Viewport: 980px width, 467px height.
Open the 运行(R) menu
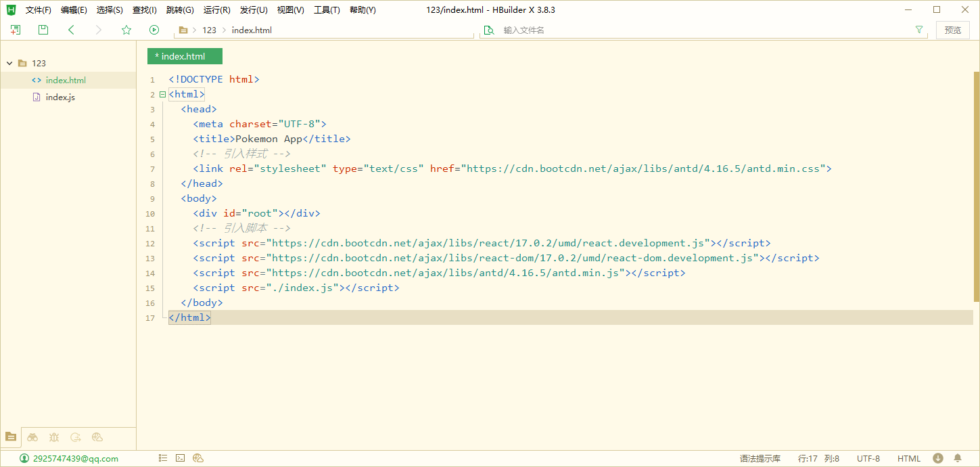pos(216,10)
